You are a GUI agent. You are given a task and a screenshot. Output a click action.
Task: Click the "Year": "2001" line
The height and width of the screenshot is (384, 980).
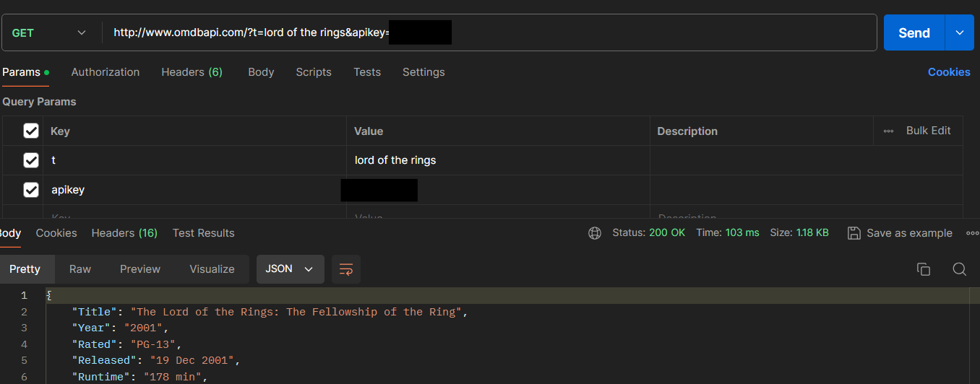pos(120,328)
